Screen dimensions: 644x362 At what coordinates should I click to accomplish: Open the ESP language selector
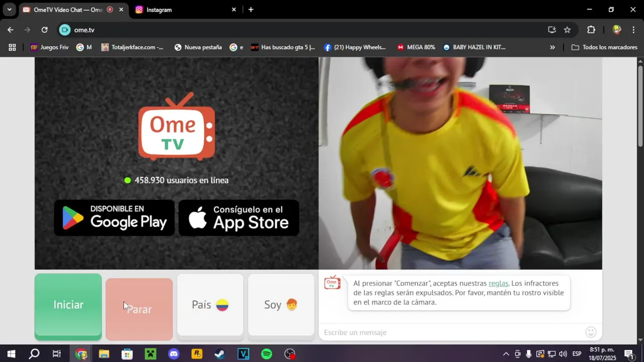pyautogui.click(x=577, y=354)
